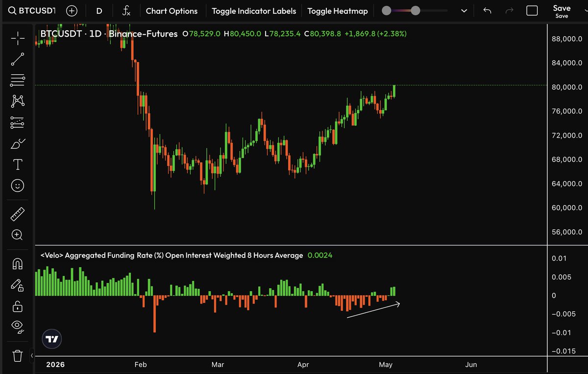Click Toggle Indicator Labels
This screenshot has height=374, width=588.
coord(254,11)
